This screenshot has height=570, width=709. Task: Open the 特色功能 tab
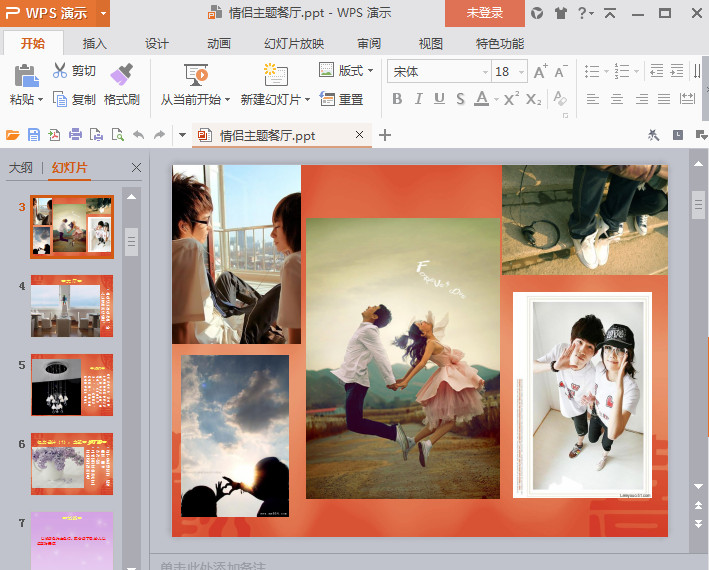point(500,44)
